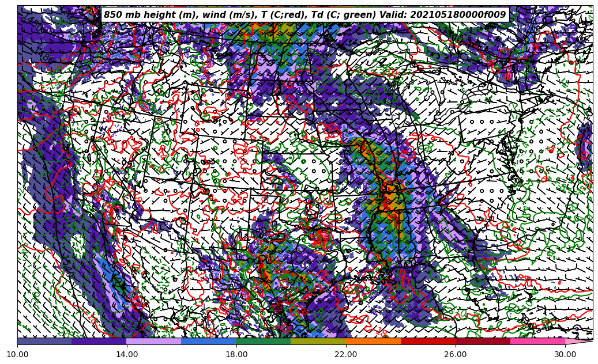Click the orange colorbar segment after 22.00

[373, 341]
